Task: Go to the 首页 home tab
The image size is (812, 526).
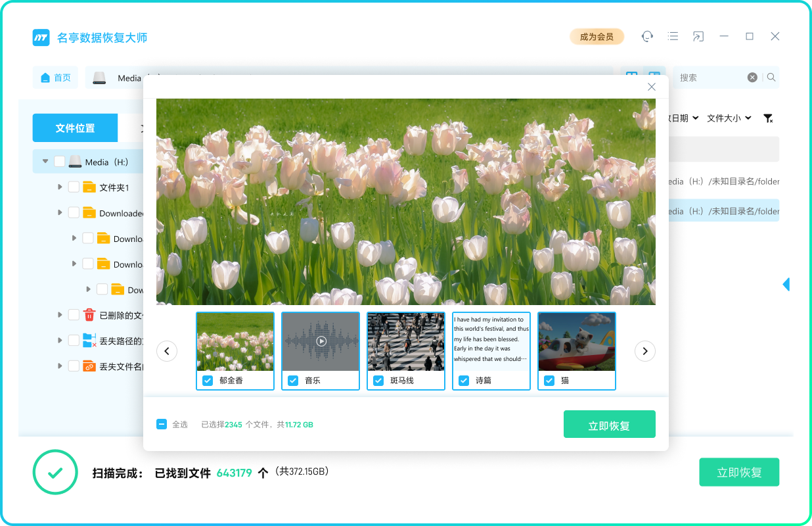Action: tap(56, 78)
